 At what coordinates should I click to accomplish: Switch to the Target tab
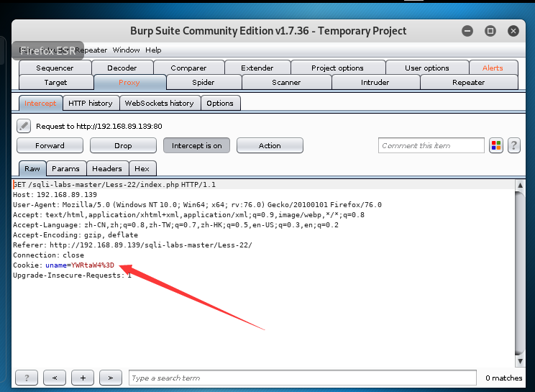pyautogui.click(x=55, y=82)
